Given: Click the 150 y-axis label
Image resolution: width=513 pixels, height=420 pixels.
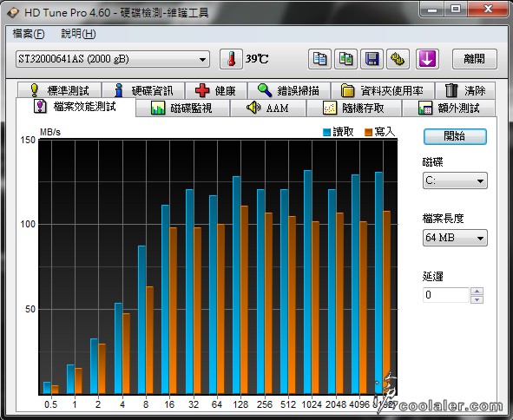Looking at the screenshot, I should 28,140.
